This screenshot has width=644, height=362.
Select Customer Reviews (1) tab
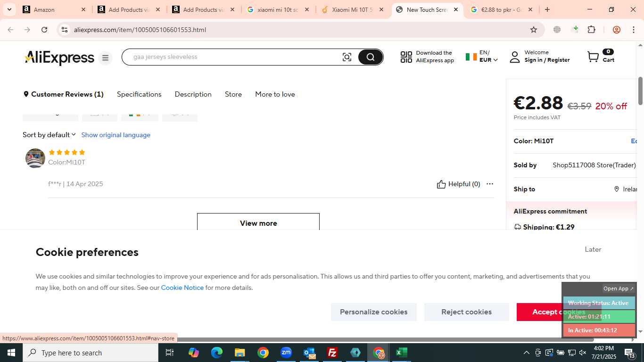click(63, 94)
